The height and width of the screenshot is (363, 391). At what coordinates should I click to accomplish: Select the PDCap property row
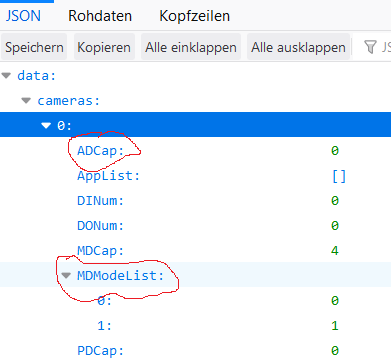pyautogui.click(x=195, y=351)
